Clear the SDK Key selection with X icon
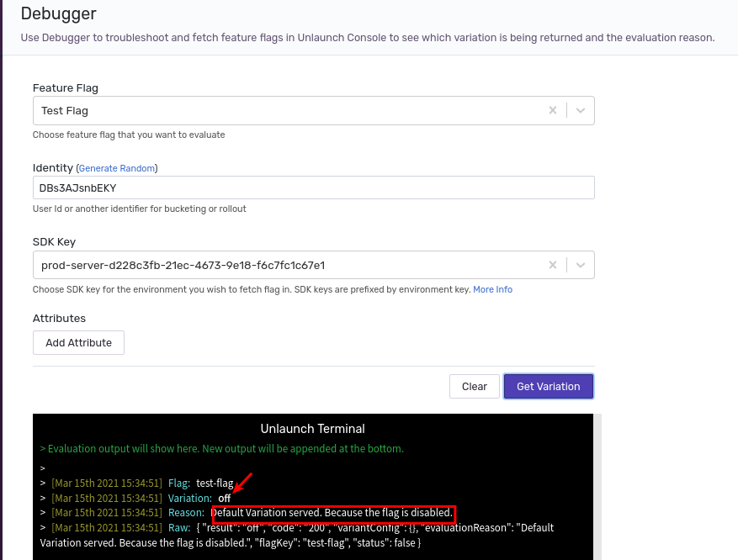 click(x=553, y=265)
